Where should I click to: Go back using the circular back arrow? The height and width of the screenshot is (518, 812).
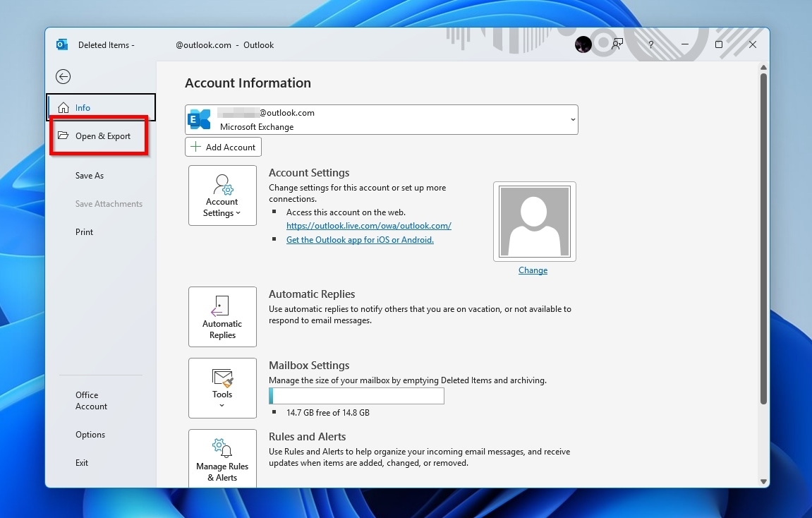[x=63, y=77]
